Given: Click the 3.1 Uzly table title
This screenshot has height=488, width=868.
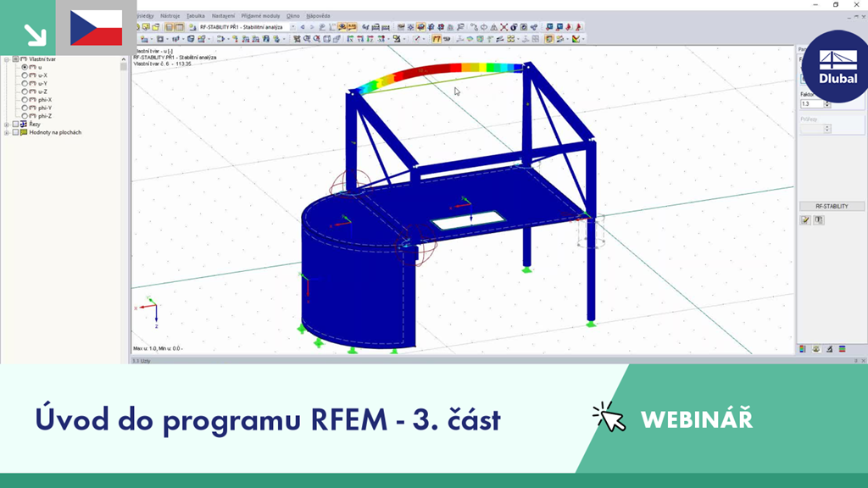Looking at the screenshot, I should click(x=142, y=361).
